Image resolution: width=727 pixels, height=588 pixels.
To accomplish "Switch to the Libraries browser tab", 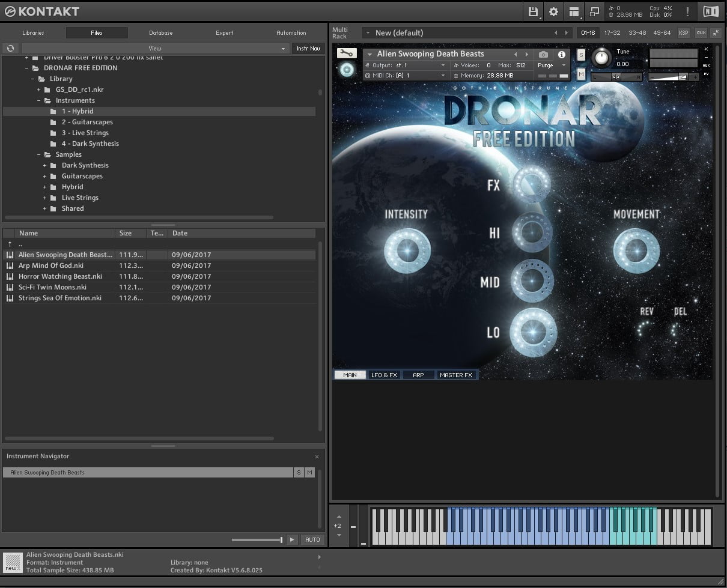I will 33,33.
